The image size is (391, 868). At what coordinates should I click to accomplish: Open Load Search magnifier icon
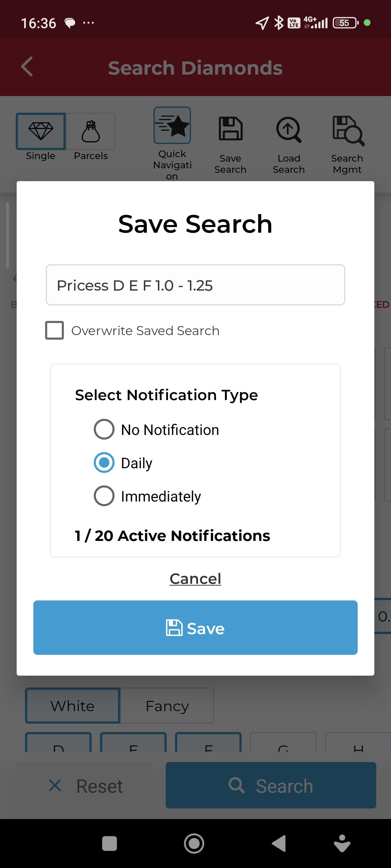click(289, 129)
